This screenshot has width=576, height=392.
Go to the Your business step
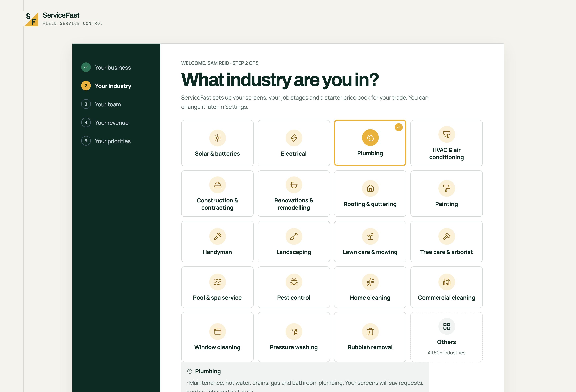click(106, 67)
